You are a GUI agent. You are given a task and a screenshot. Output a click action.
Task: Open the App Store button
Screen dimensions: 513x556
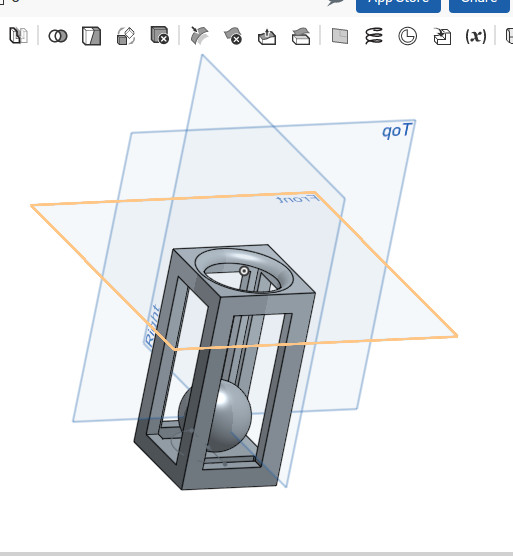point(398,4)
